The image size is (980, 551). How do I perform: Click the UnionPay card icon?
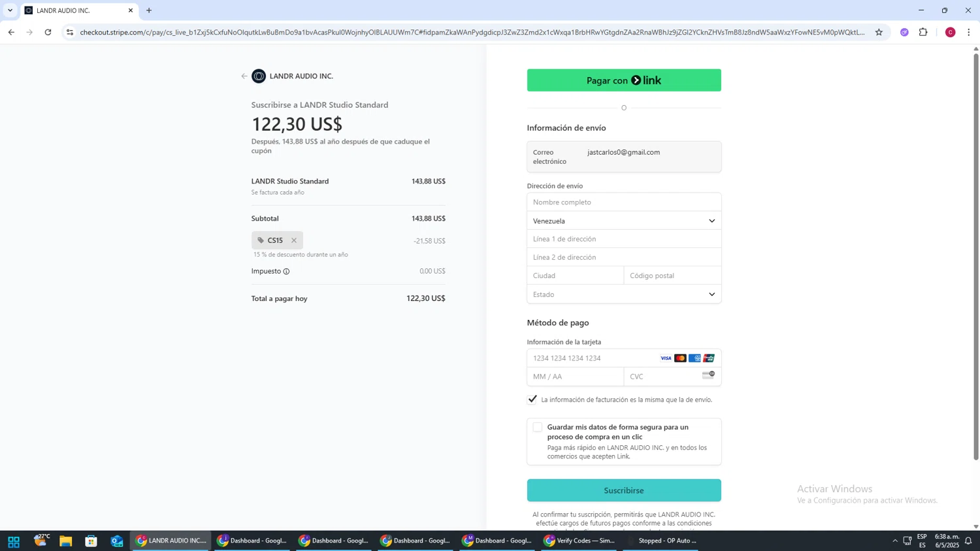[x=709, y=358]
